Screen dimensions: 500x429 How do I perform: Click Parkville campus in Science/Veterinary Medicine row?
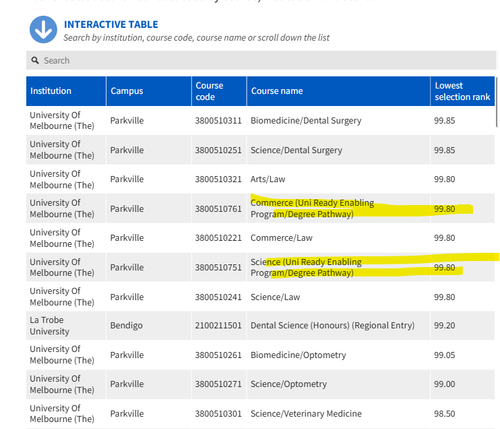pos(127,414)
